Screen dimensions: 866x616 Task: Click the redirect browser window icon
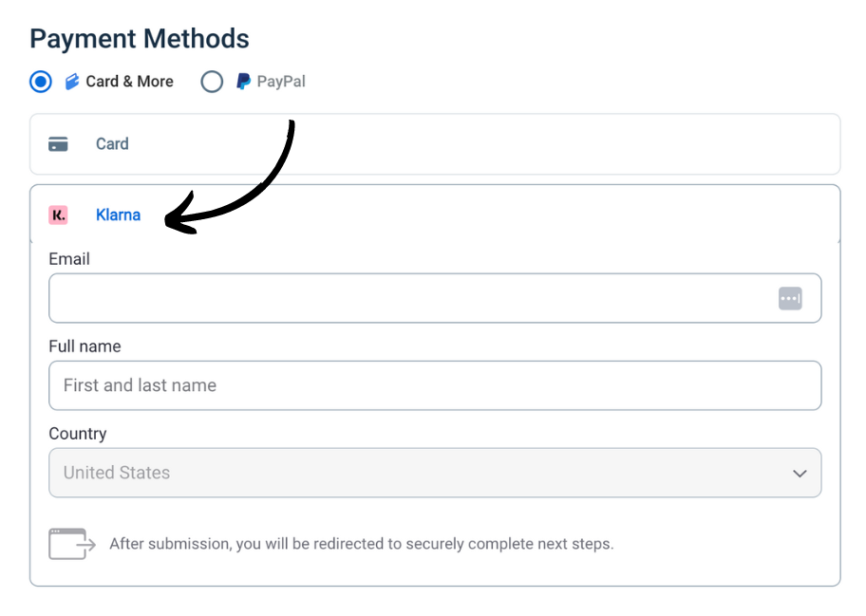(x=72, y=544)
